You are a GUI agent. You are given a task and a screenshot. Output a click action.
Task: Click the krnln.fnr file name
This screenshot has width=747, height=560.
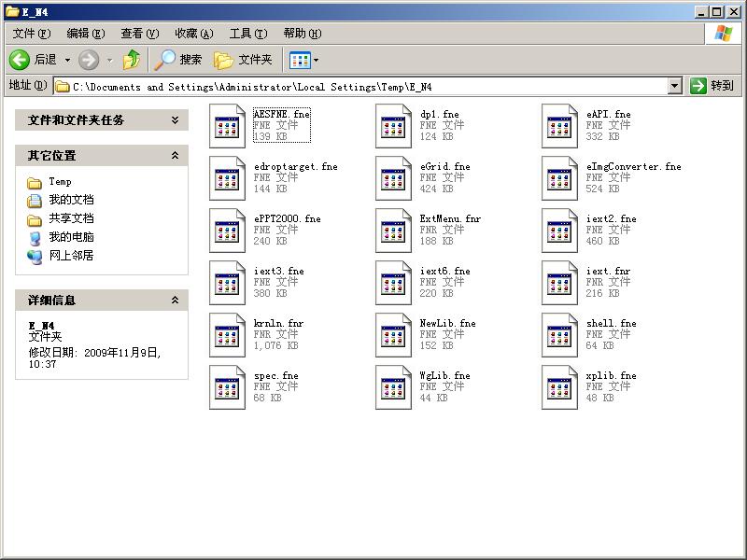point(278,323)
